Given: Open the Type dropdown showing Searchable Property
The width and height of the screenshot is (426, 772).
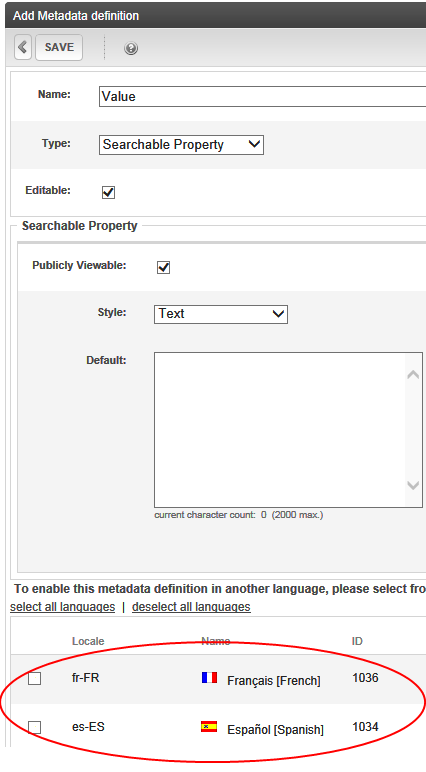Looking at the screenshot, I should point(181,145).
